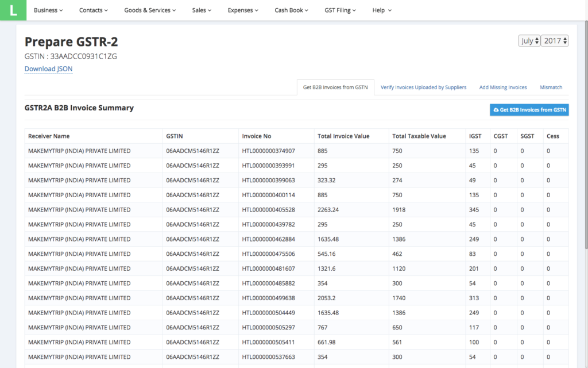Change the month from July selector

coord(529,41)
